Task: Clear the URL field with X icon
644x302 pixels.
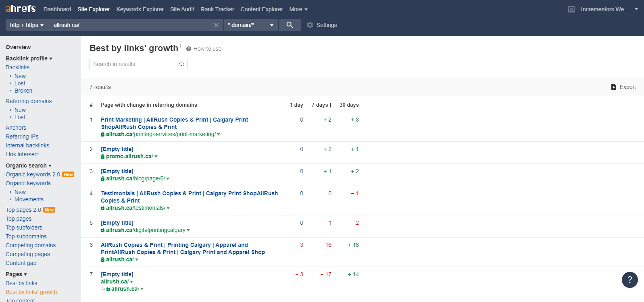Action: click(x=216, y=25)
